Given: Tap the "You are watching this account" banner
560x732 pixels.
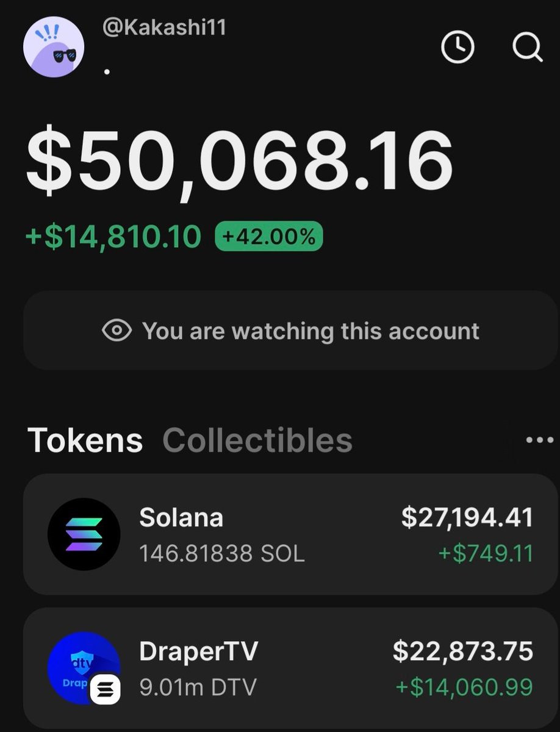Looking at the screenshot, I should pos(290,331).
